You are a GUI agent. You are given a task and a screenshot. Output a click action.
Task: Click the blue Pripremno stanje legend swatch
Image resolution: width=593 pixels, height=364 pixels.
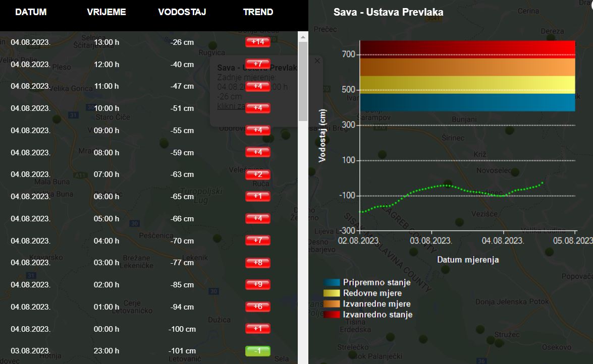coord(332,282)
